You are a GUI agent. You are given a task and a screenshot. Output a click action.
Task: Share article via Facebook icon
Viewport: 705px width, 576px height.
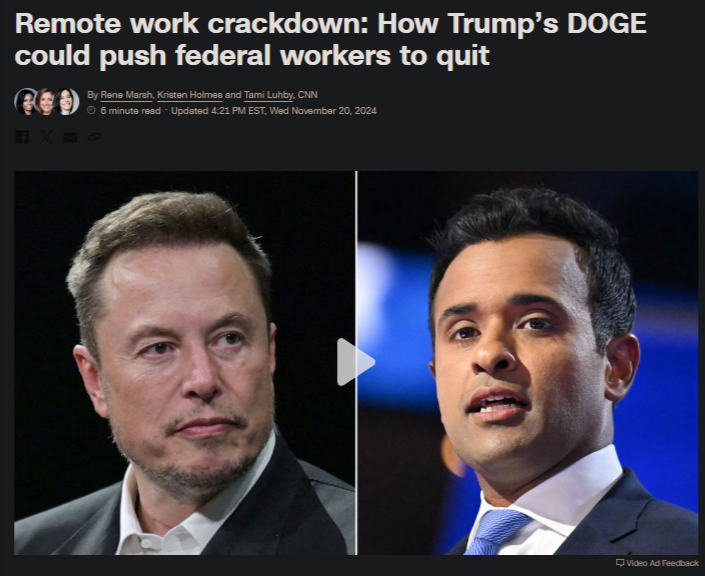pyautogui.click(x=22, y=137)
